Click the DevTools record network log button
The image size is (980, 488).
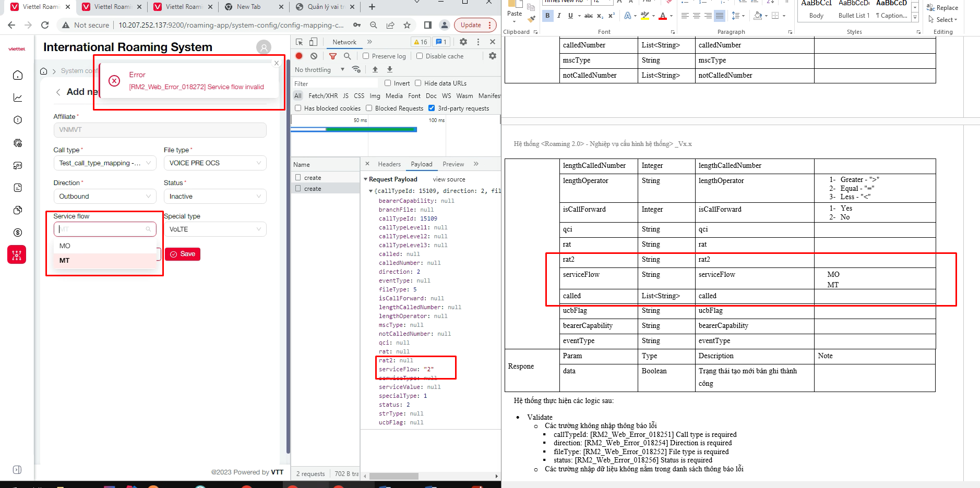[299, 56]
